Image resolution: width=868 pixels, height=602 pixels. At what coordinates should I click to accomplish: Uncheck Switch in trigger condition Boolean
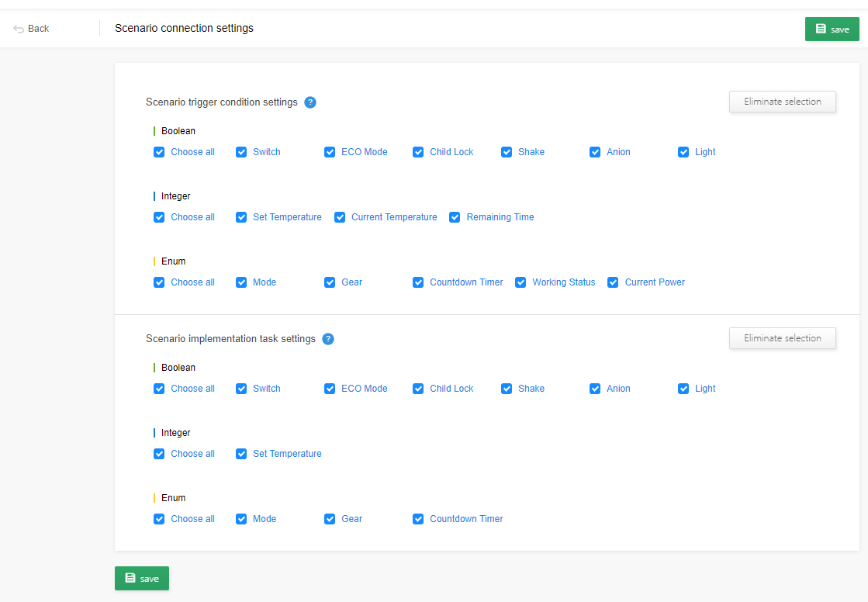240,152
